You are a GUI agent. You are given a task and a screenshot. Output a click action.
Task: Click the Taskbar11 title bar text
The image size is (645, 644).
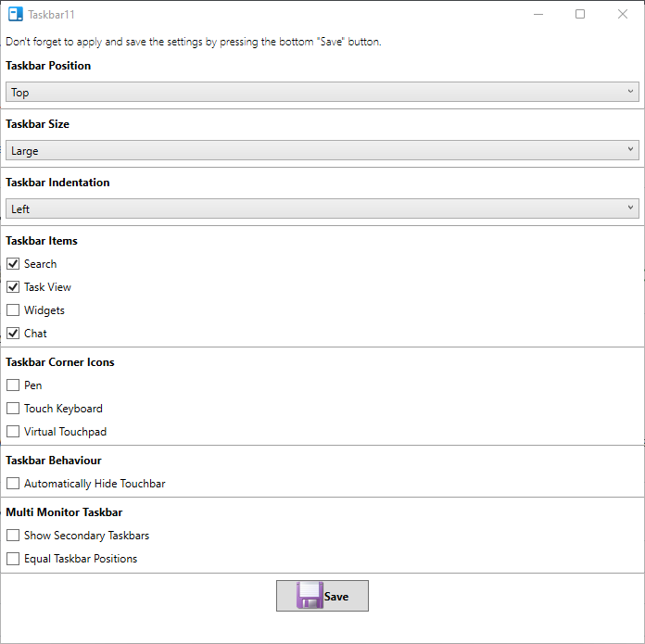pyautogui.click(x=49, y=15)
